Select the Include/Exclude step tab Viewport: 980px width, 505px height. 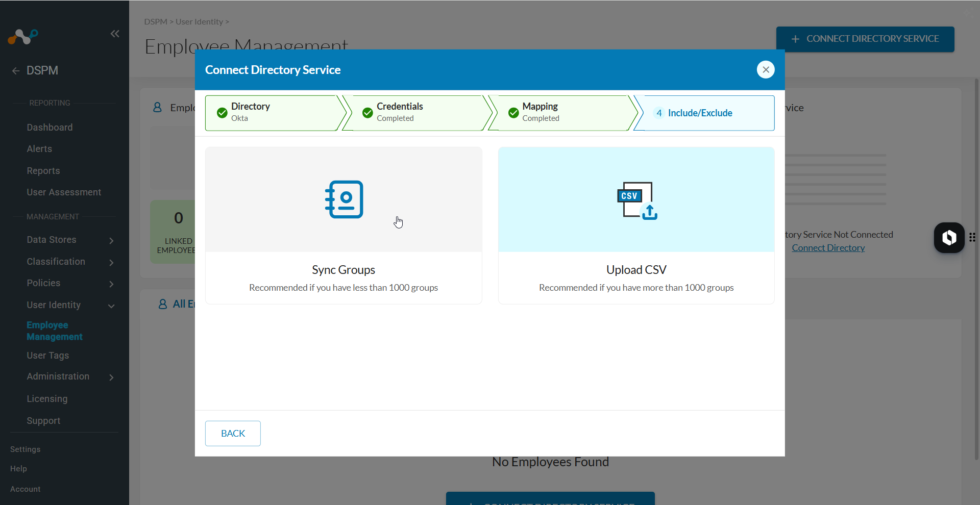coord(704,113)
